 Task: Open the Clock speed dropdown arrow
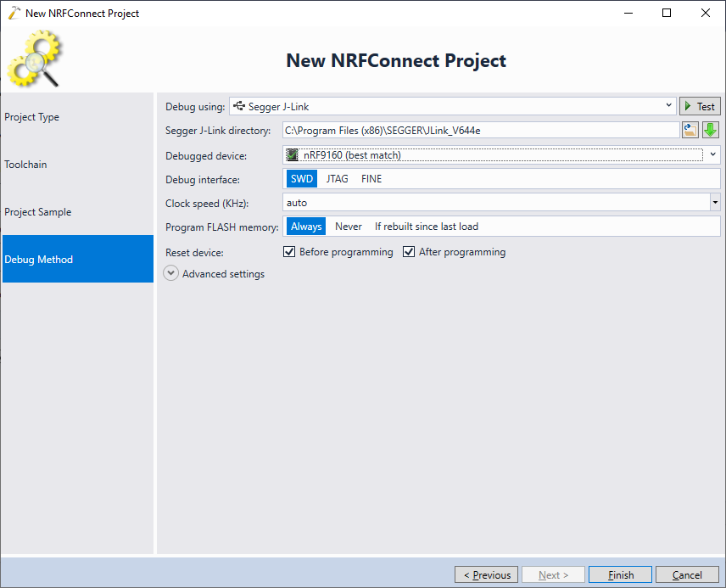click(715, 203)
